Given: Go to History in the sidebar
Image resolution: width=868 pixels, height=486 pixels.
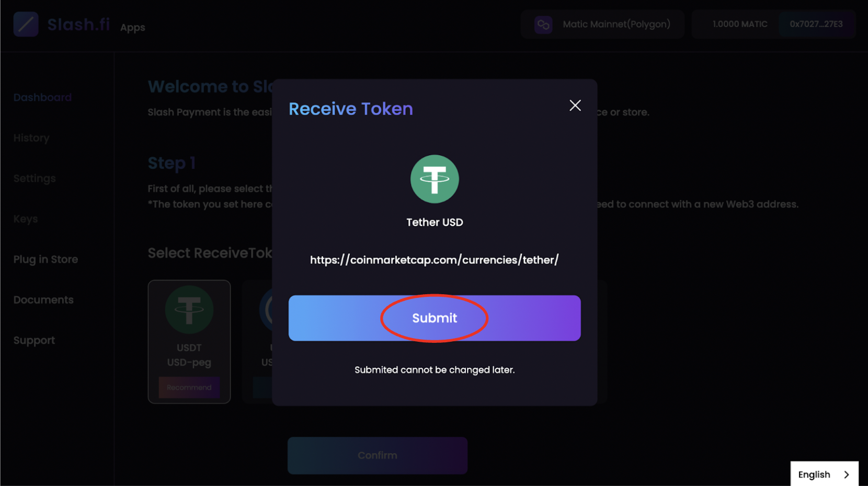Looking at the screenshot, I should coord(31,138).
